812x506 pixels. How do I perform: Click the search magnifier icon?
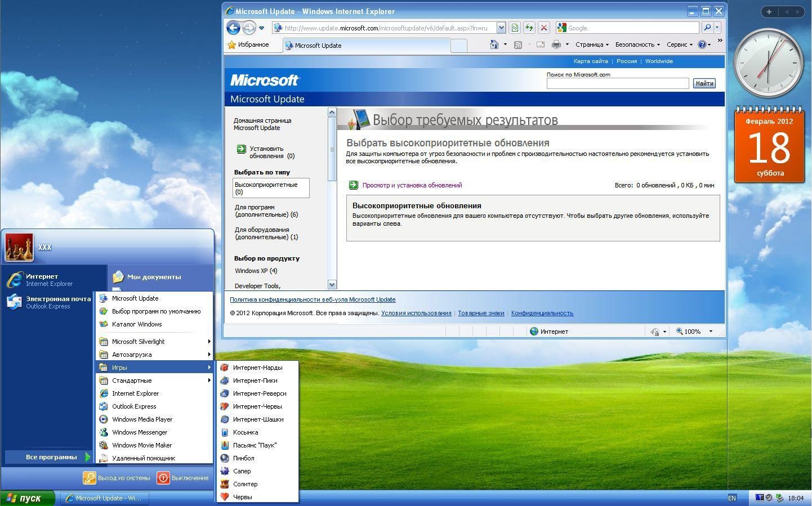707,28
